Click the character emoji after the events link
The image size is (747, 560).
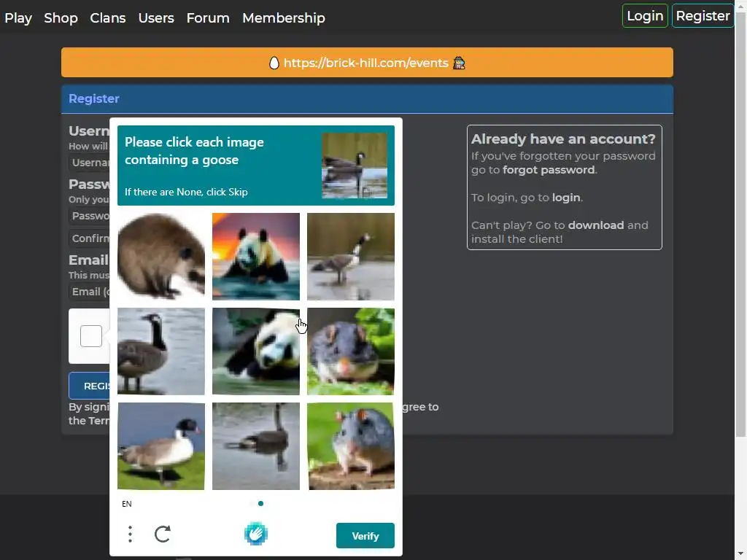(459, 63)
